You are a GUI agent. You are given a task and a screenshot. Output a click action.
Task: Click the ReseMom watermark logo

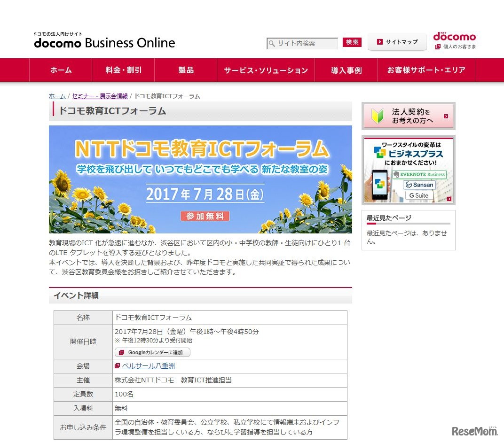click(x=475, y=431)
